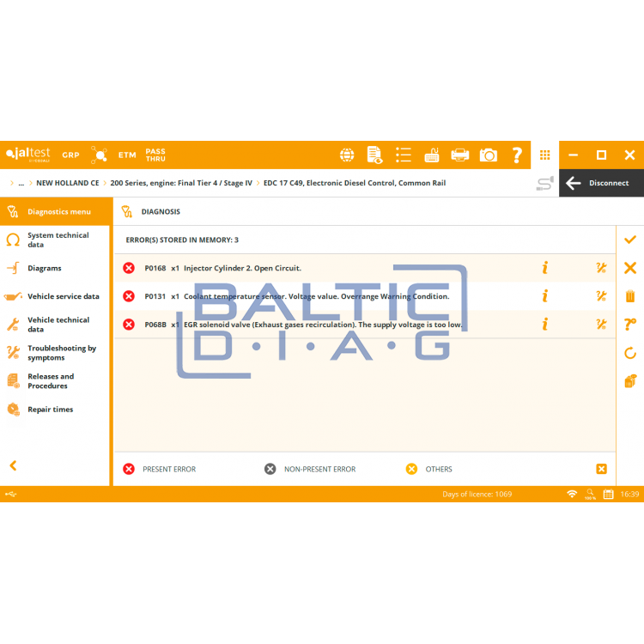Open System technical data

pos(55,240)
